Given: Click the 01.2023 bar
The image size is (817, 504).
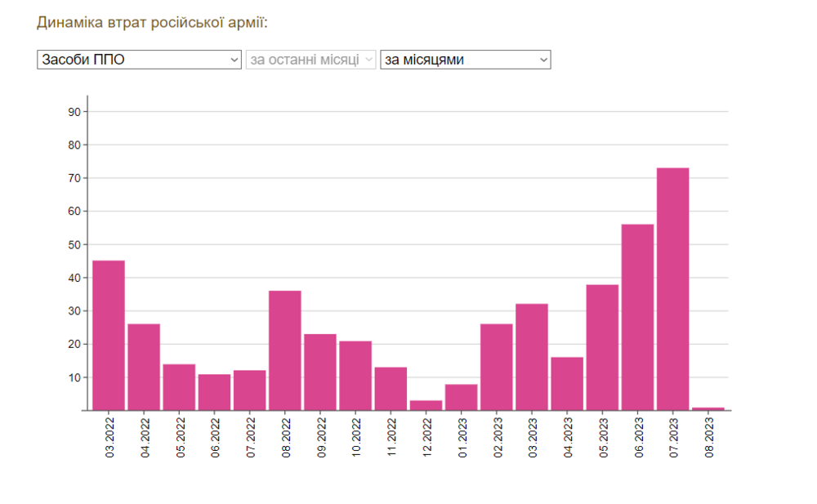Looking at the screenshot, I should (x=461, y=398).
